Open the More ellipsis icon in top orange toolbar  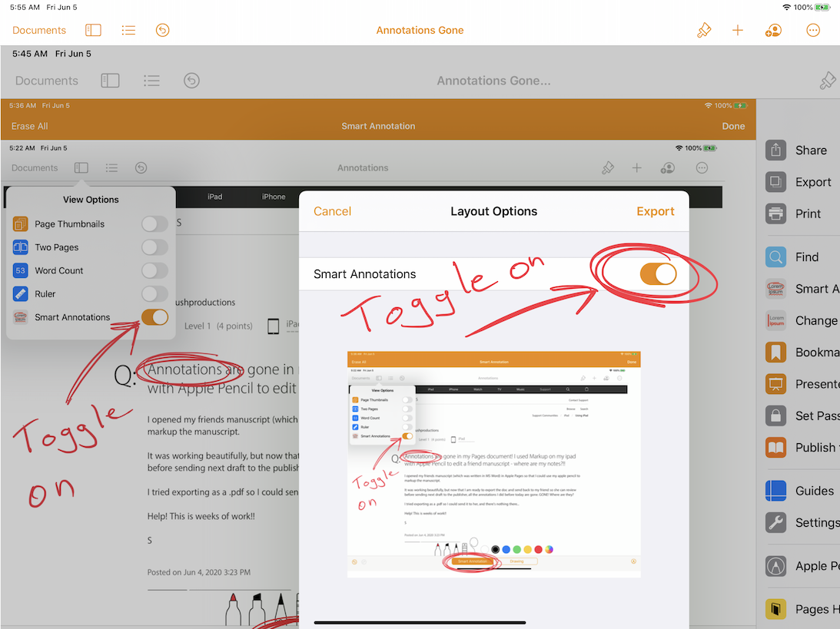[x=813, y=30]
